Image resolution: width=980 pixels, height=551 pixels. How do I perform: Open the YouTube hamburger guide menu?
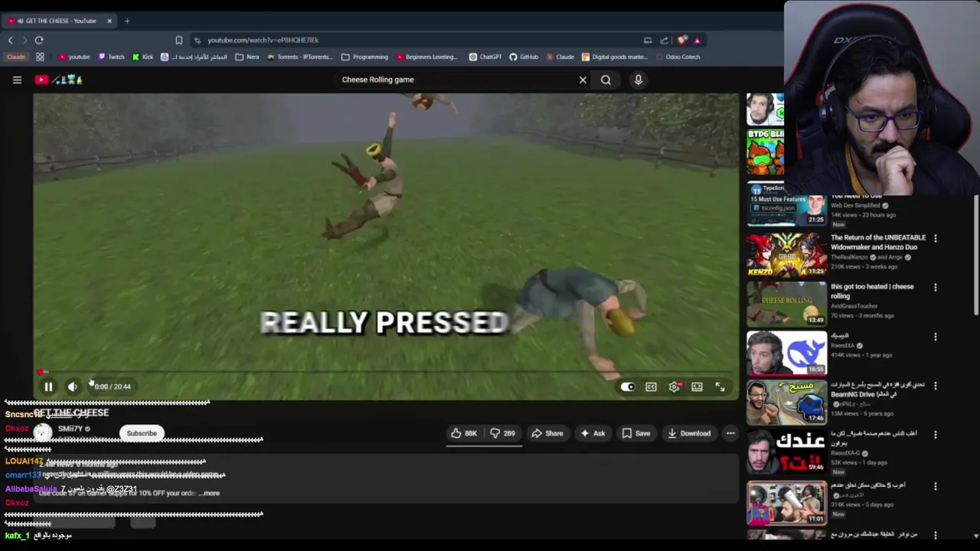tap(17, 80)
